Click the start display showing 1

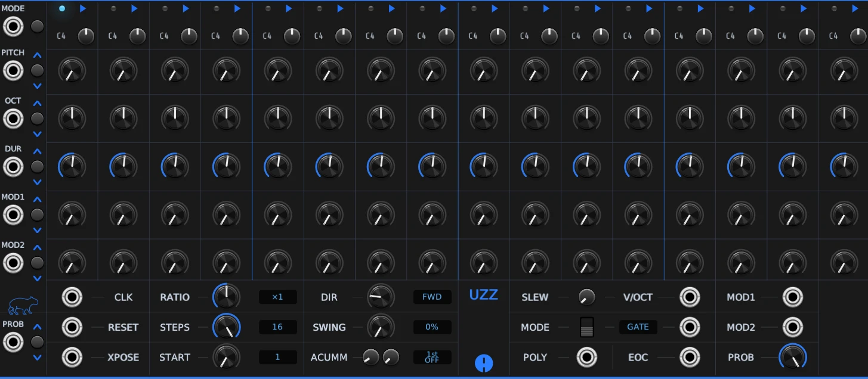(277, 358)
